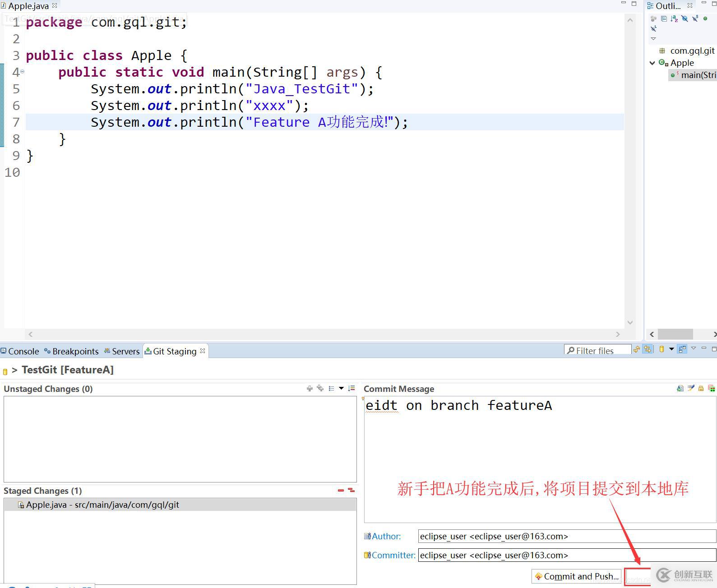The height and width of the screenshot is (588, 717).
Task: Switch to the Console tab
Action: (20, 351)
